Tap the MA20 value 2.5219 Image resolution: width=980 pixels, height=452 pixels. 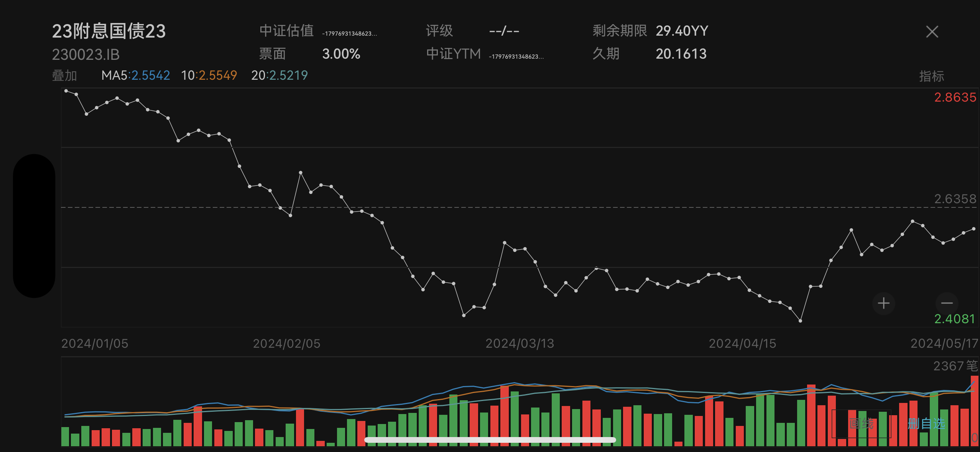288,75
